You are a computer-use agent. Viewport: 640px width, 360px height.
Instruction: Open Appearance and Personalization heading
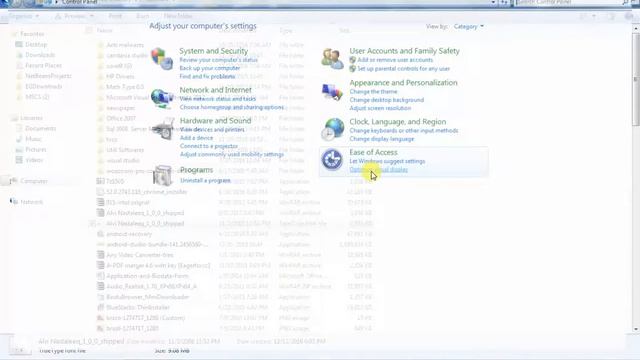point(403,82)
